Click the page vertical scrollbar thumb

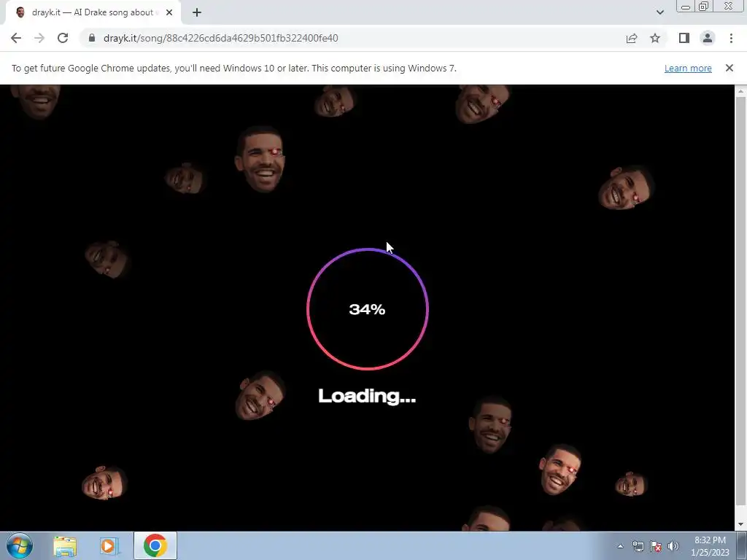click(741, 300)
